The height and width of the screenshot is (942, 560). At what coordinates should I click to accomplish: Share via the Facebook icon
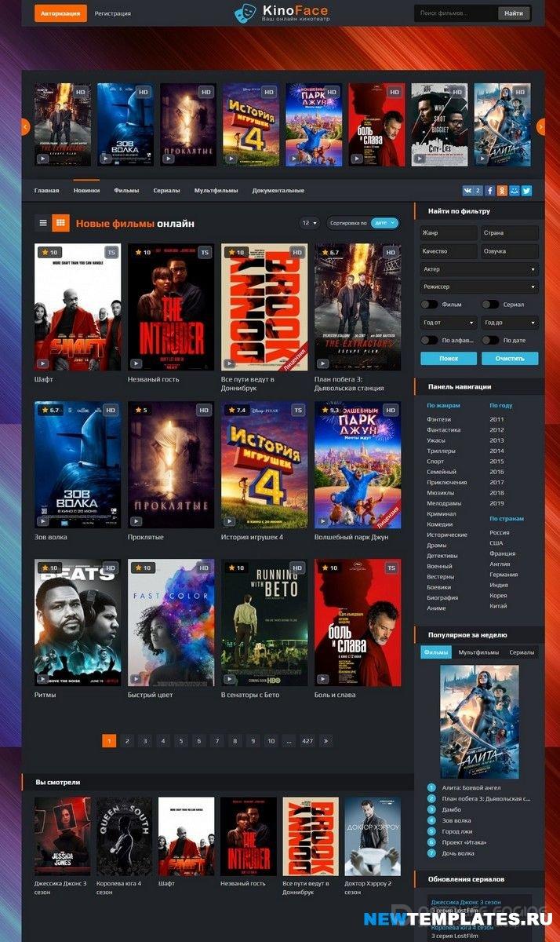click(490, 190)
